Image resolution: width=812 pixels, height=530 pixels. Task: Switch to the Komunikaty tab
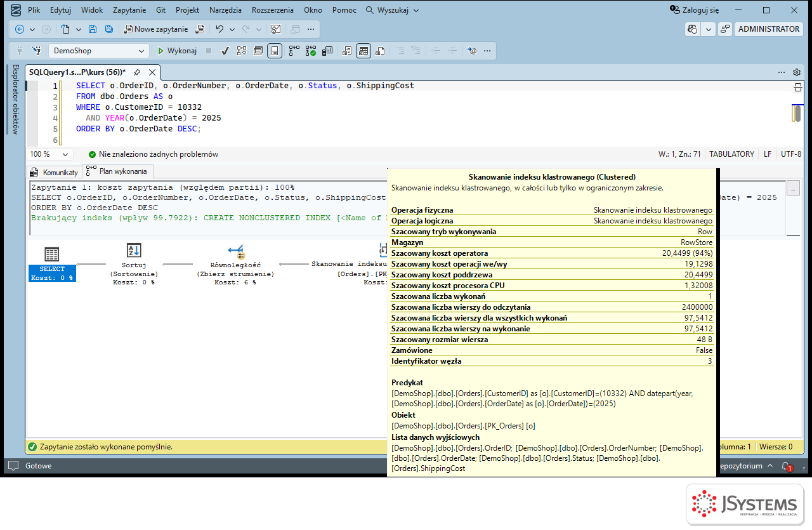[x=55, y=172]
